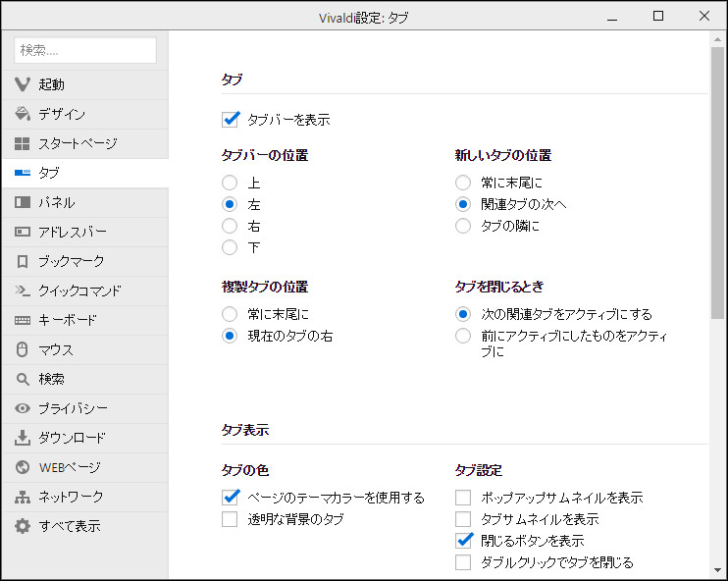The width and height of the screenshot is (728, 581).
Task: Click the gear icon beside すべて表示
Action: point(23,526)
